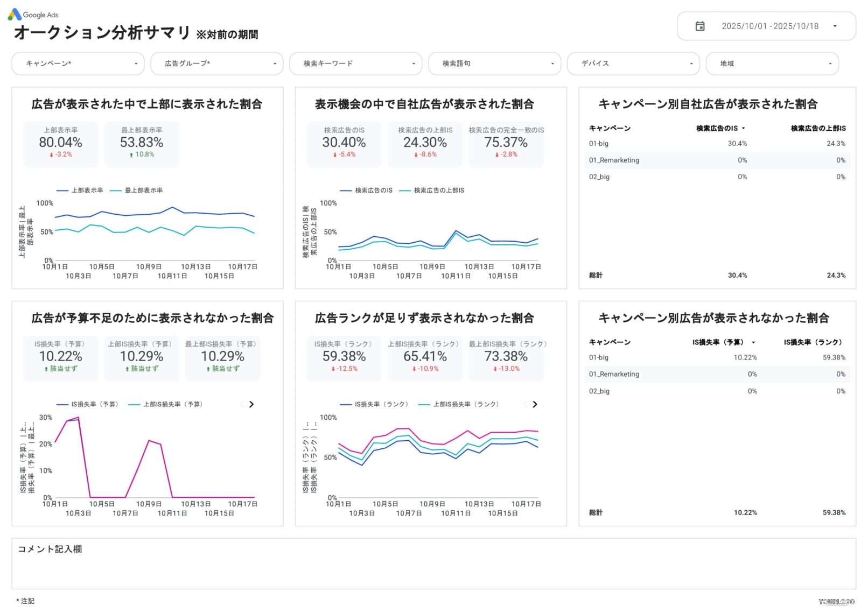Click sort arrow beside IS損失率（予算）column header
The height and width of the screenshot is (613, 868).
[x=754, y=342]
